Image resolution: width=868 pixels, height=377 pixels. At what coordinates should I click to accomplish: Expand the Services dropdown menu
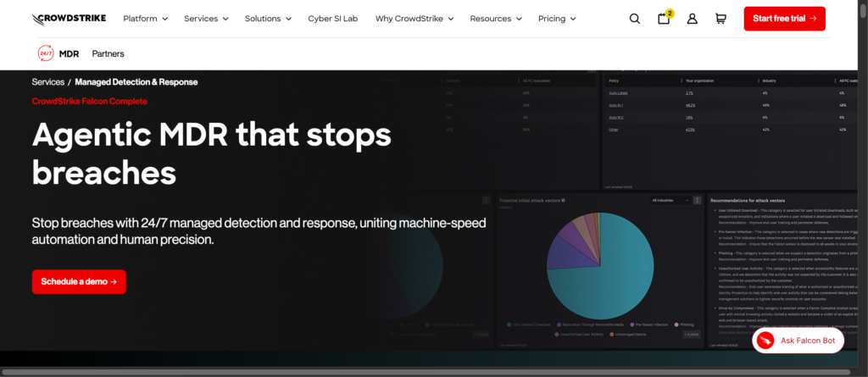(206, 19)
